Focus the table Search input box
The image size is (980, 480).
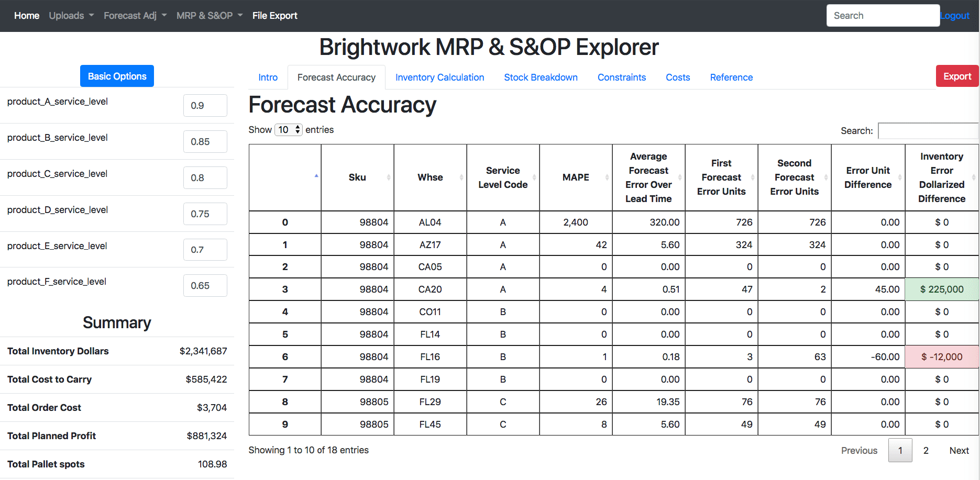click(x=928, y=130)
